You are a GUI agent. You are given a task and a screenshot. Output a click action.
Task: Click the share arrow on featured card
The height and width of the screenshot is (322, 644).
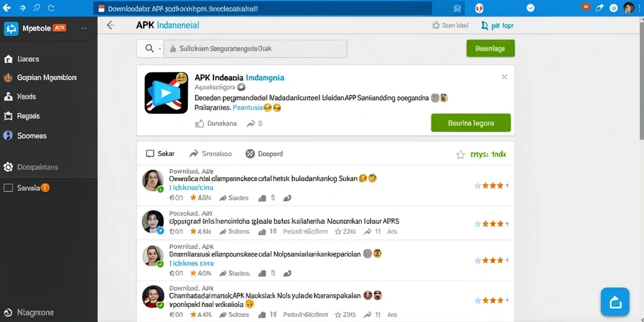(250, 123)
